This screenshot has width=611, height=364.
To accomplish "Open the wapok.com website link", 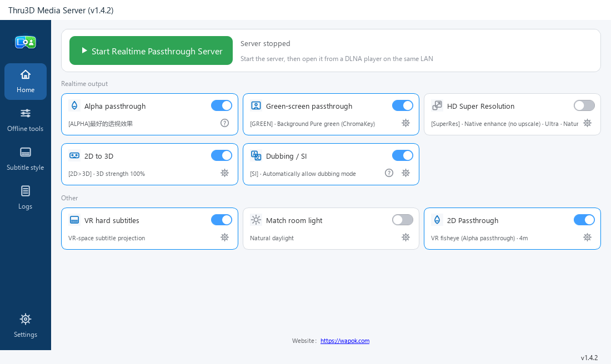I will [x=345, y=341].
